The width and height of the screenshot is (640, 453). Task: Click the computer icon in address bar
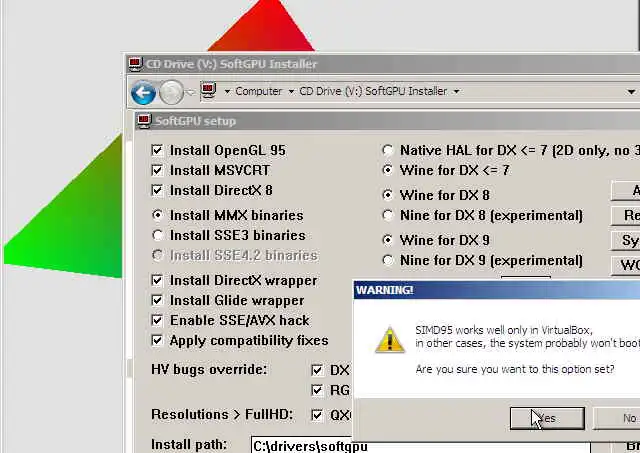pos(208,91)
